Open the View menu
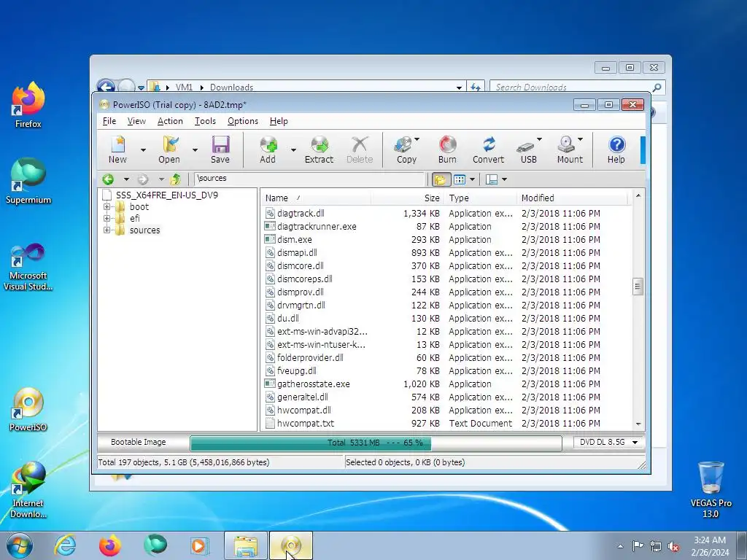 point(136,122)
